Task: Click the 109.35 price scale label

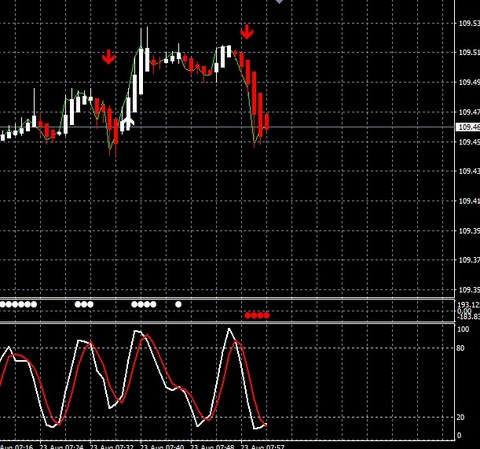Action: pyautogui.click(x=469, y=290)
